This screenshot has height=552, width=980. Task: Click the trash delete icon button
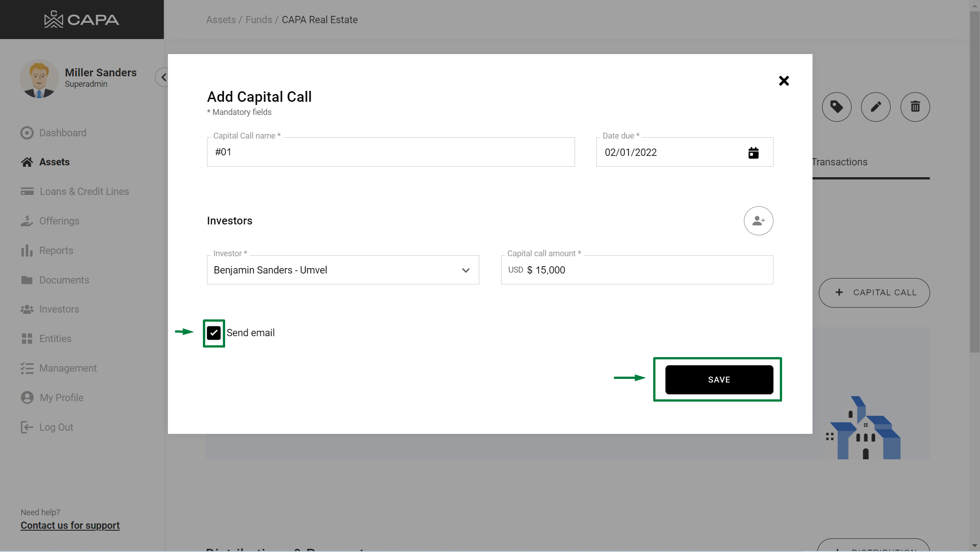(915, 107)
